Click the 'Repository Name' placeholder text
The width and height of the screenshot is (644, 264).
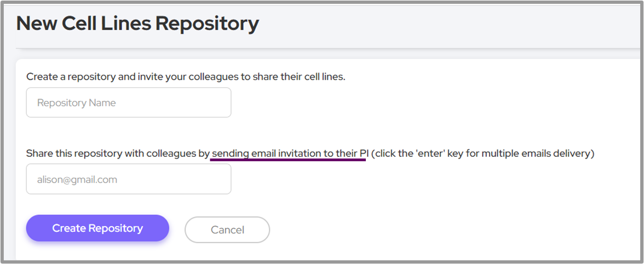point(77,103)
